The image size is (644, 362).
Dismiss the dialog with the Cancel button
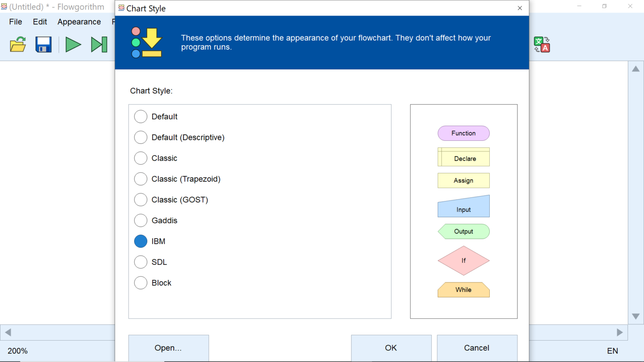477,348
